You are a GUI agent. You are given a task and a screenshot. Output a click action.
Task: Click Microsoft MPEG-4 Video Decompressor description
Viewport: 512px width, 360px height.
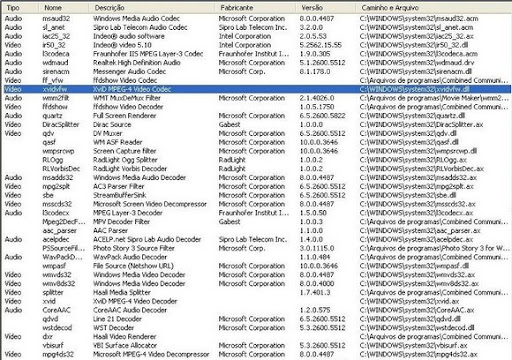(x=151, y=354)
